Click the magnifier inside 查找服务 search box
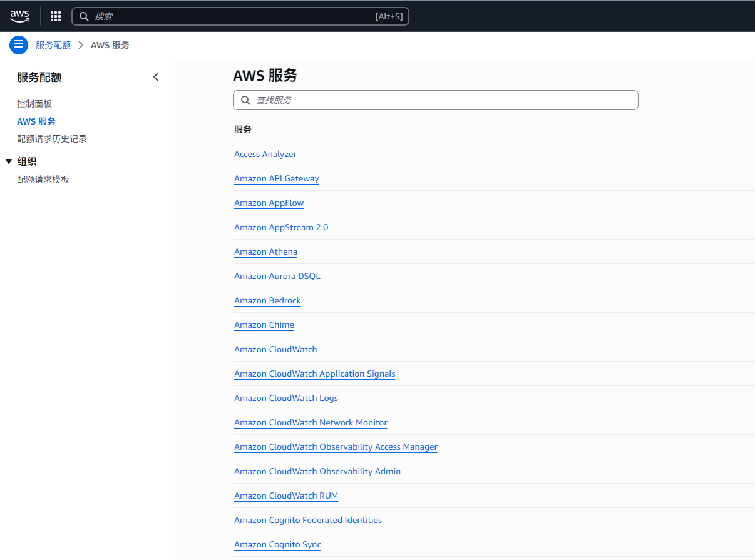This screenshot has width=755, height=560. tap(245, 100)
